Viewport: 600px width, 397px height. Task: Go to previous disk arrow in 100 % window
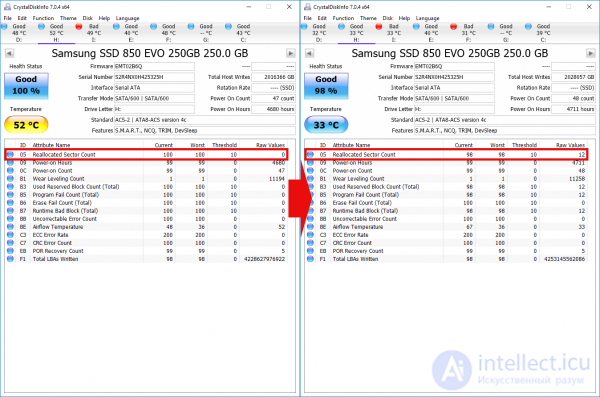click(x=9, y=53)
